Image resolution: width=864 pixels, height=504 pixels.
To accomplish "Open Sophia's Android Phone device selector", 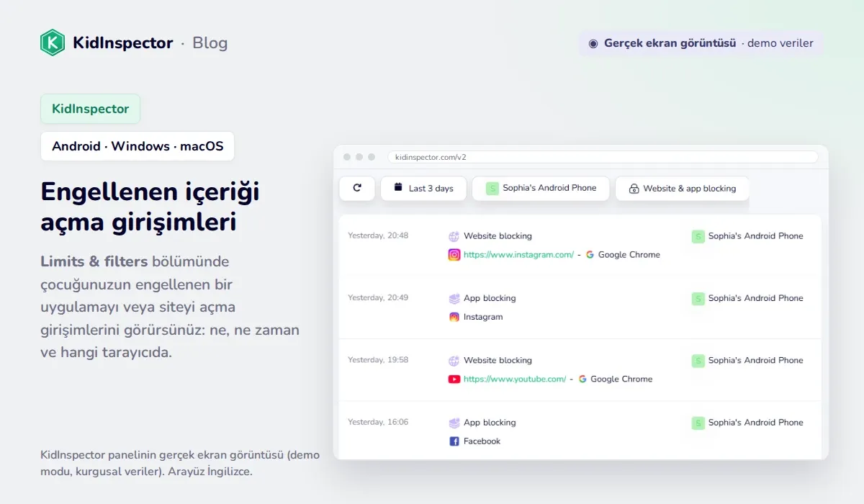I will coord(541,188).
